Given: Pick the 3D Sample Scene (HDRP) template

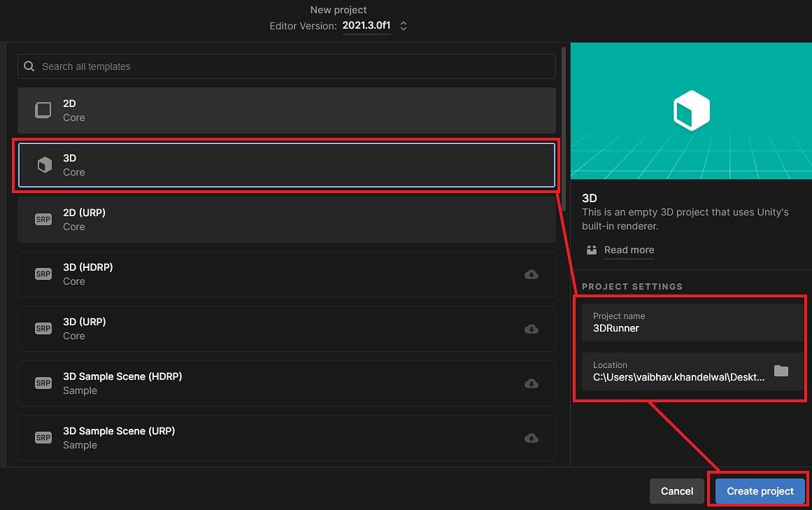Looking at the screenshot, I should point(286,383).
